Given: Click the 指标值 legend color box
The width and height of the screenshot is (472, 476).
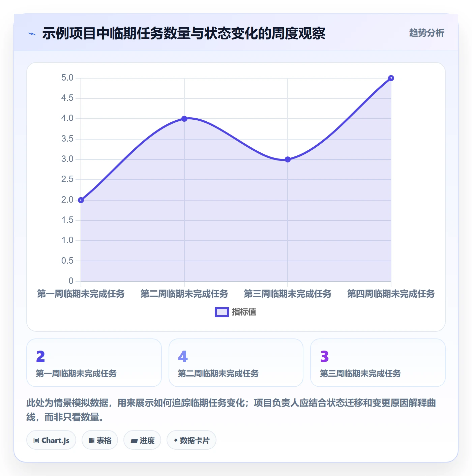Looking at the screenshot, I should [222, 312].
